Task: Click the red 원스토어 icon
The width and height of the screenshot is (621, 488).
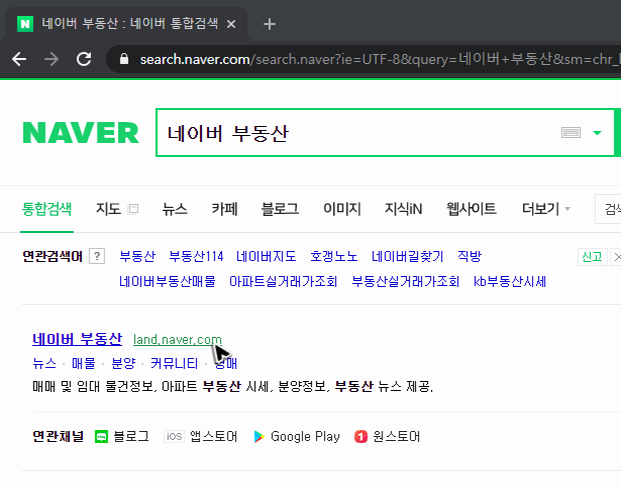Action: (361, 437)
